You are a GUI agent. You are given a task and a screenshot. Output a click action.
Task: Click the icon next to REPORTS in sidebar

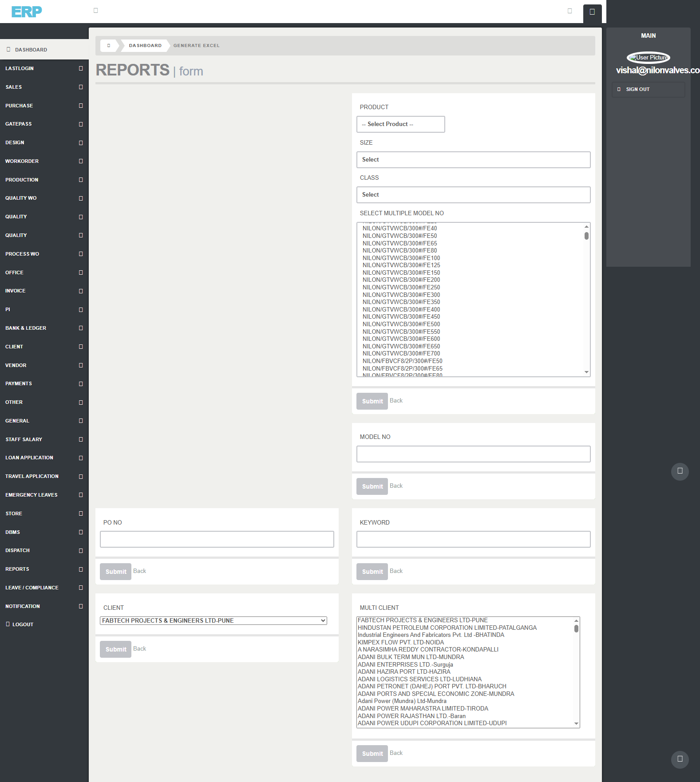tap(81, 569)
